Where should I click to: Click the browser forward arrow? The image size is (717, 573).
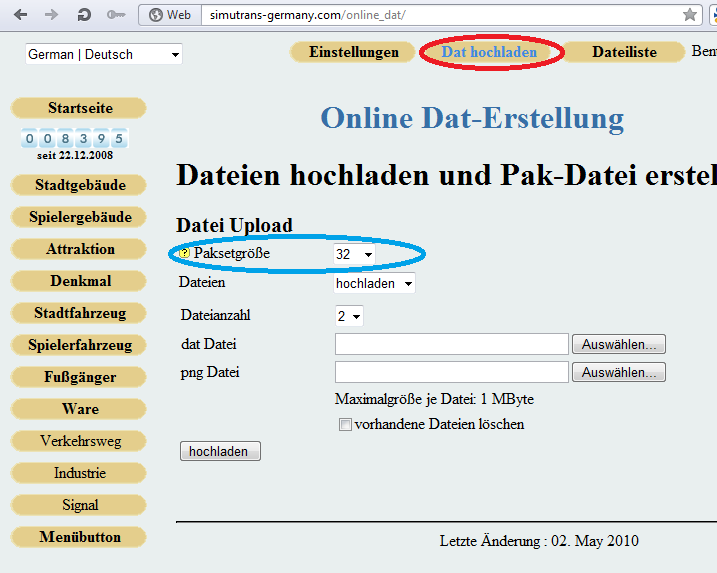(52, 15)
